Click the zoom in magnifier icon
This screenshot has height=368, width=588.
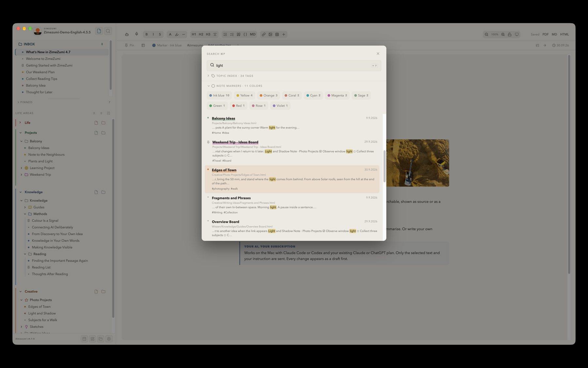(x=503, y=34)
